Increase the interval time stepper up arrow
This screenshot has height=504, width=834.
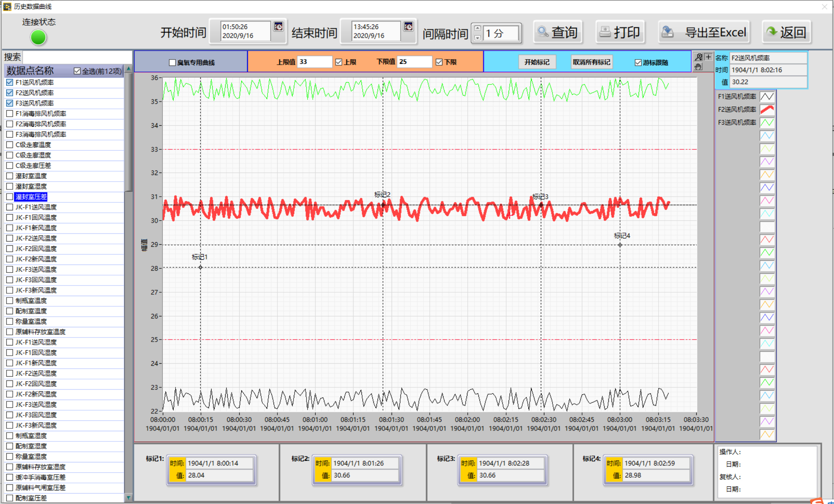[x=477, y=28]
